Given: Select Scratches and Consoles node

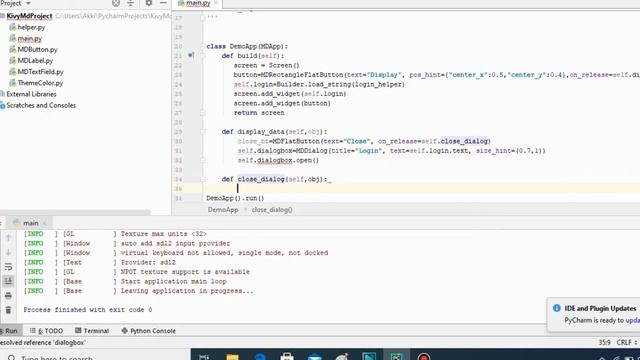Looking at the screenshot, I should pyautogui.click(x=41, y=105).
